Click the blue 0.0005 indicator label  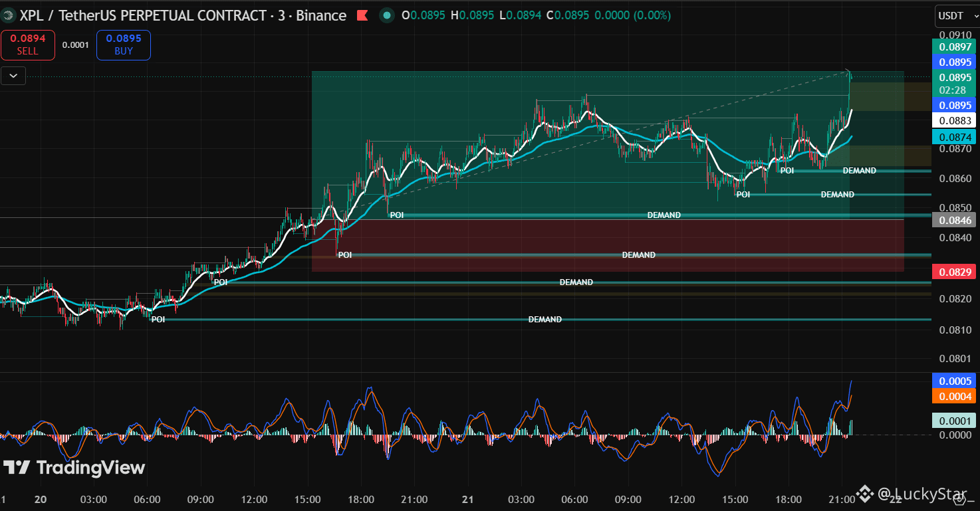coord(955,381)
